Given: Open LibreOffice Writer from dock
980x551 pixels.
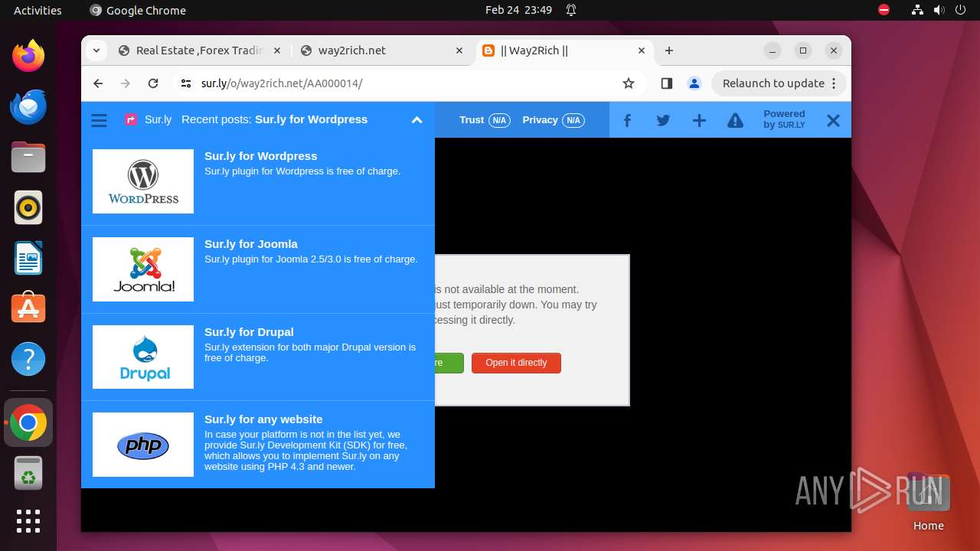Looking at the screenshot, I should pyautogui.click(x=28, y=258).
